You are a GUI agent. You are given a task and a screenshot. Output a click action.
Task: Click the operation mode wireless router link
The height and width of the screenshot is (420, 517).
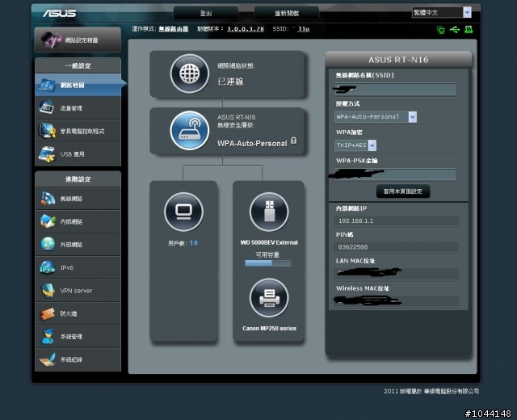pos(174,29)
